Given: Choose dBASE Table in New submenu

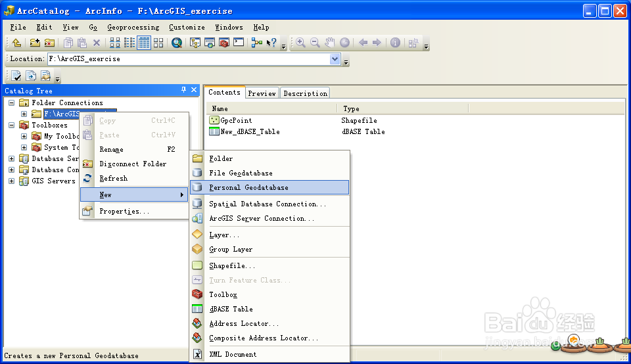Looking at the screenshot, I should click(x=269, y=309).
